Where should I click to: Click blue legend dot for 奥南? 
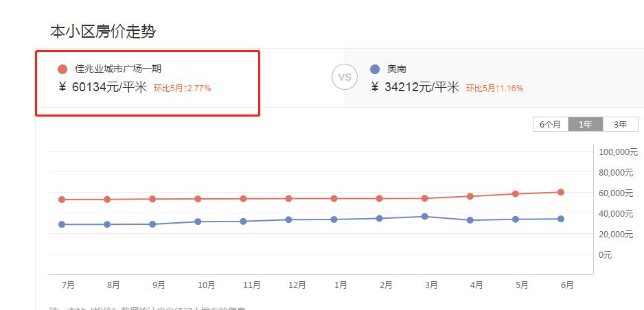click(x=375, y=69)
